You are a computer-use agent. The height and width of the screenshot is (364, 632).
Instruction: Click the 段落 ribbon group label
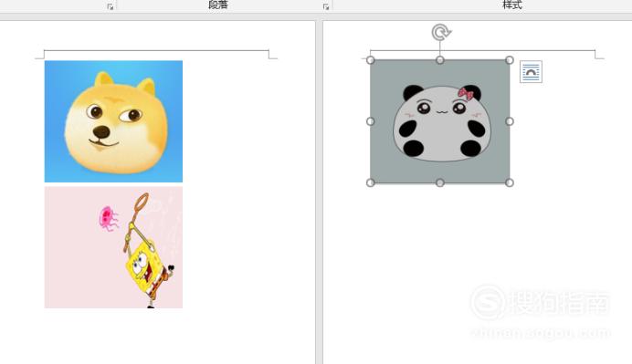[218, 5]
